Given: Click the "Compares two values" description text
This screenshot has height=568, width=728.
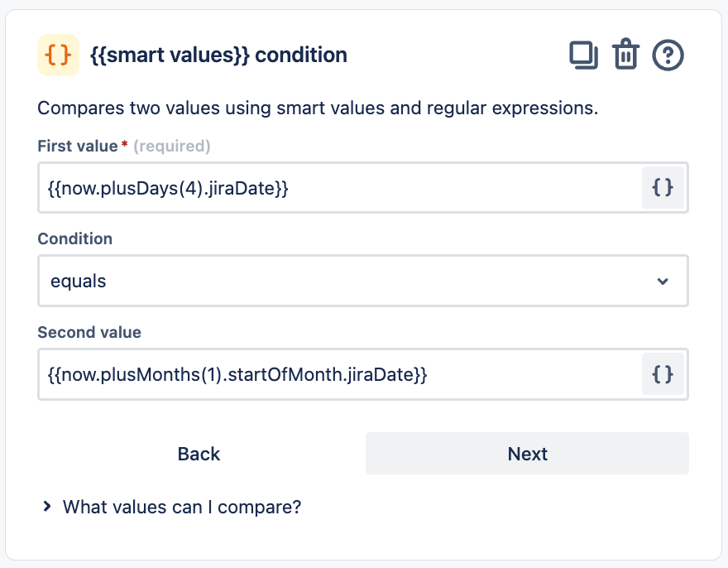Looking at the screenshot, I should coord(318,108).
